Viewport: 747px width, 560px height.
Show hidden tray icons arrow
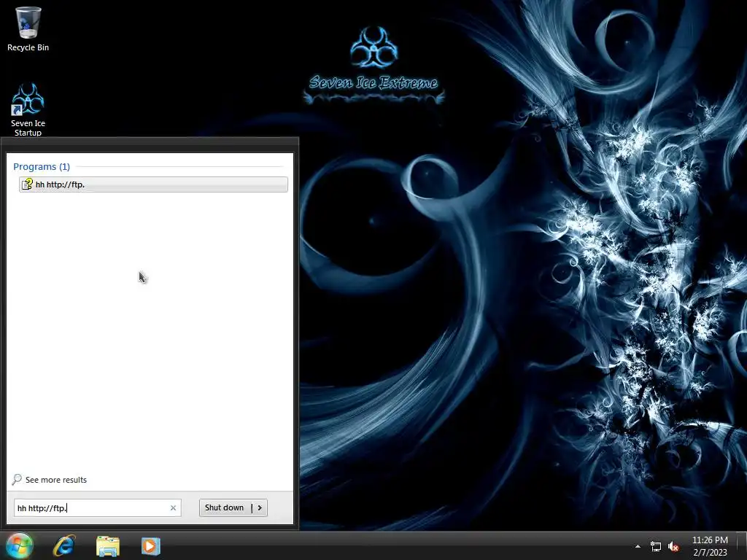[x=638, y=546]
